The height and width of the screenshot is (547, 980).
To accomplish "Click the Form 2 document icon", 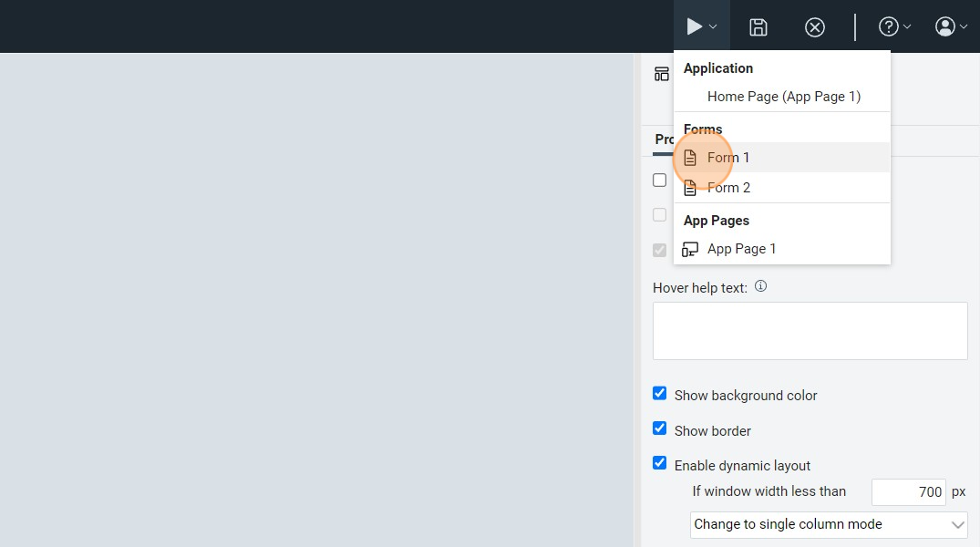I will click(690, 188).
